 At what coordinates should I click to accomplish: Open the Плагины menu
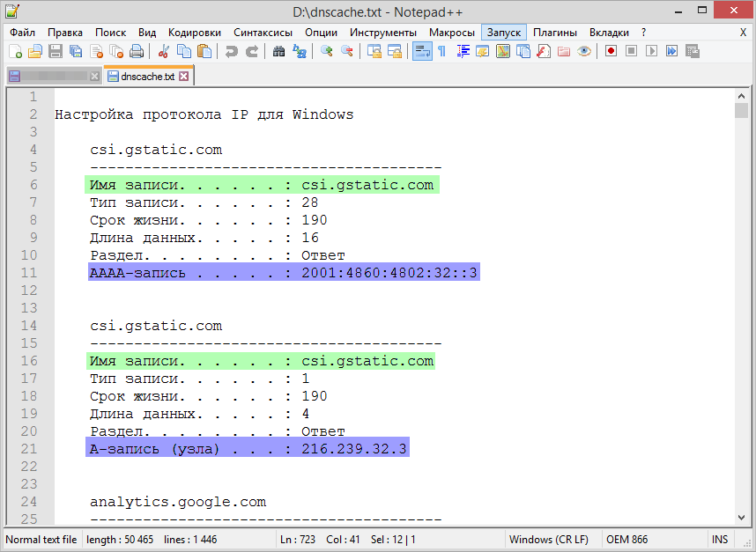point(555,33)
